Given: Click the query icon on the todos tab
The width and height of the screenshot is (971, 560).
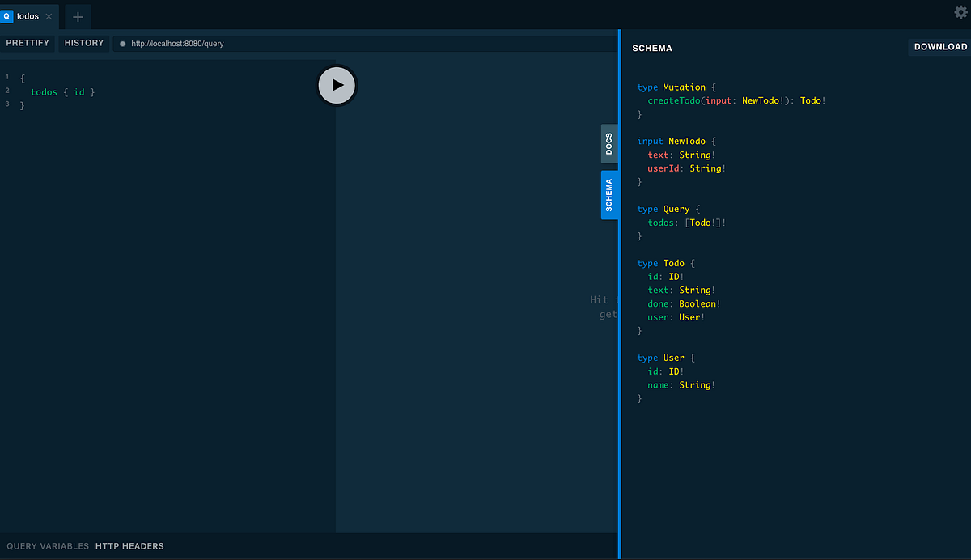Looking at the screenshot, I should (x=8, y=15).
